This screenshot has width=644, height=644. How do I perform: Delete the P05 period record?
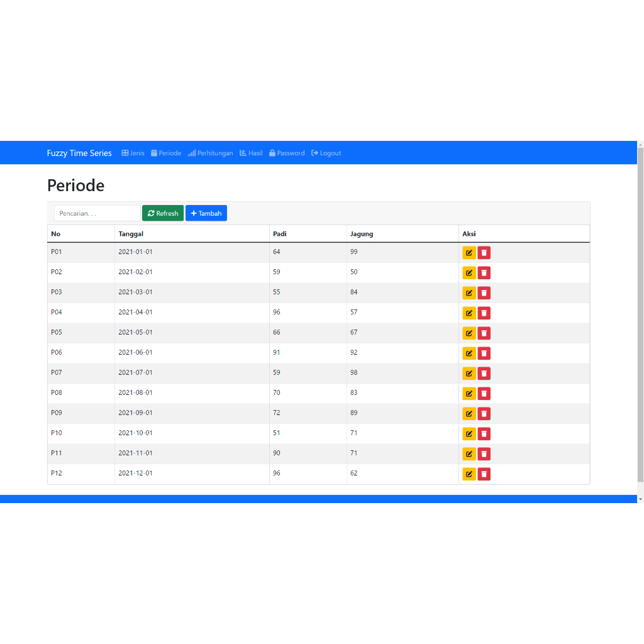pos(484,333)
